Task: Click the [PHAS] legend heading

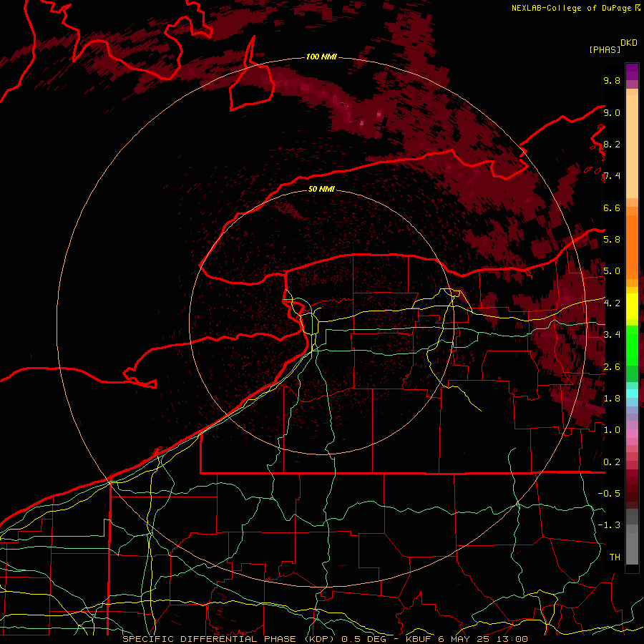Action: click(605, 49)
